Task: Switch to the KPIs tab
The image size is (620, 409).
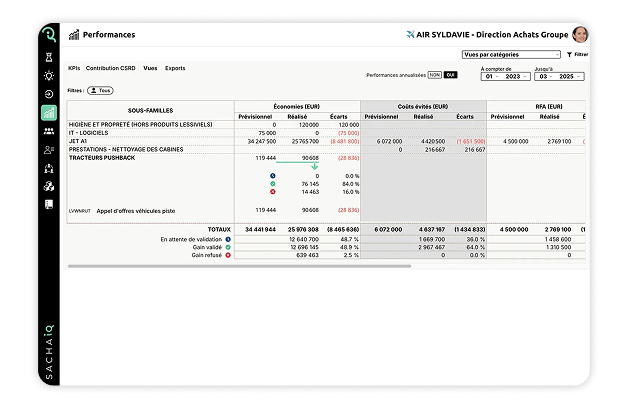Action: 74,68
